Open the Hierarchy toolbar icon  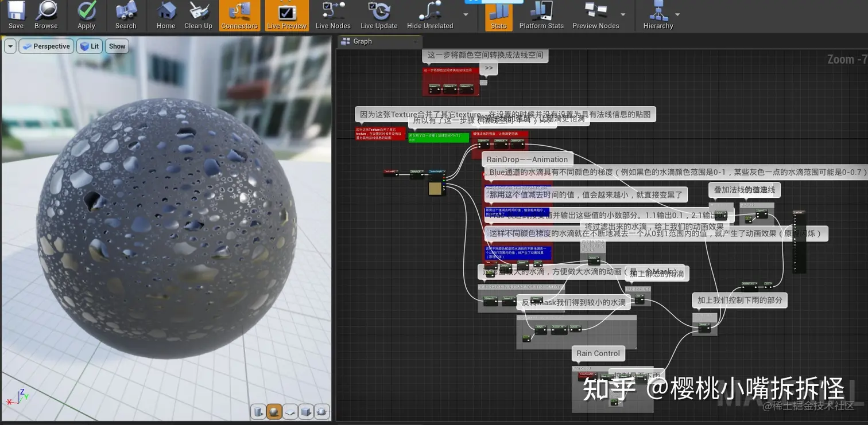[658, 15]
